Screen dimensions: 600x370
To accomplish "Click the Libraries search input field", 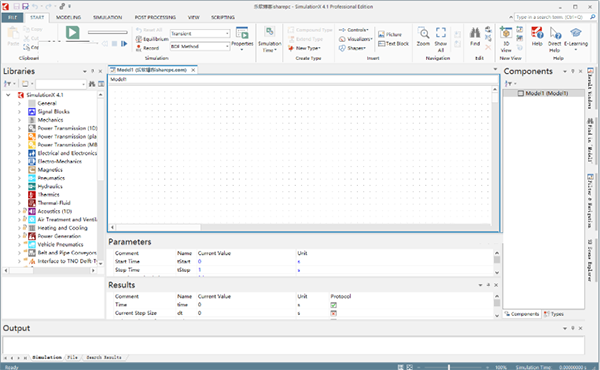I will coord(60,83).
